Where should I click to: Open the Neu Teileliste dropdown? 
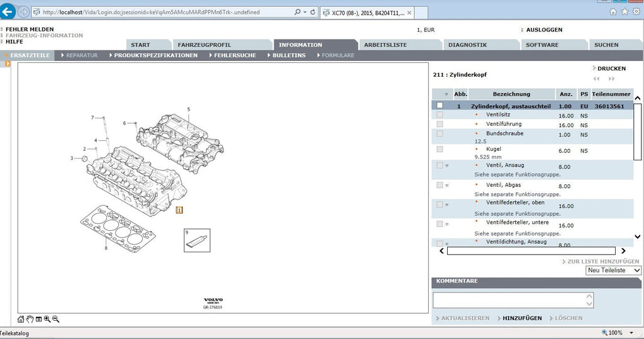point(613,270)
